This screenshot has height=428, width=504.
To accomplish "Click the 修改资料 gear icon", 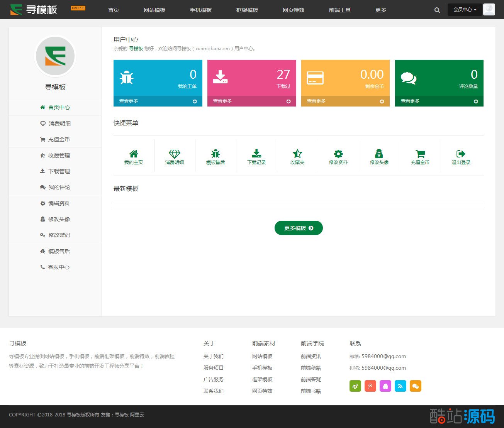I will pyautogui.click(x=338, y=154).
